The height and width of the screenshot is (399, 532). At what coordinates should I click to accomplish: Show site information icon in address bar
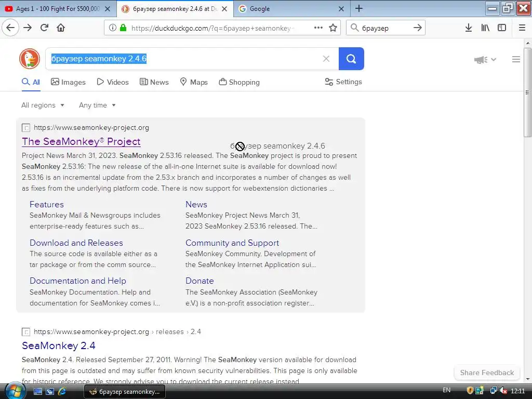click(113, 28)
